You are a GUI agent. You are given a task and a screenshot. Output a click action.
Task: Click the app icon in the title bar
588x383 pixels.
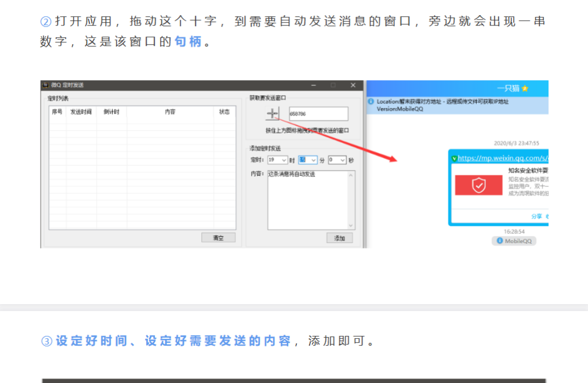(45, 85)
